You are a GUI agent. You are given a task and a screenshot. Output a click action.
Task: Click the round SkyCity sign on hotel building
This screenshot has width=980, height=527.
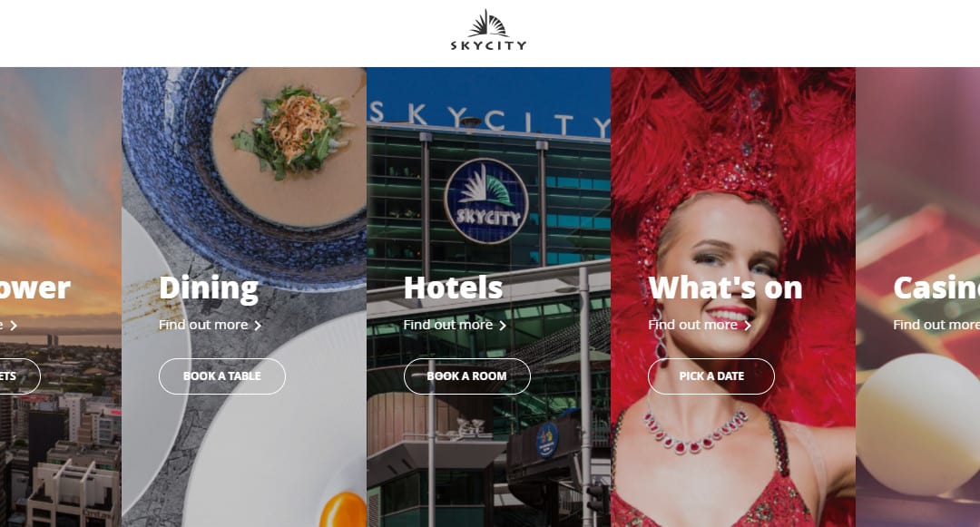[486, 201]
